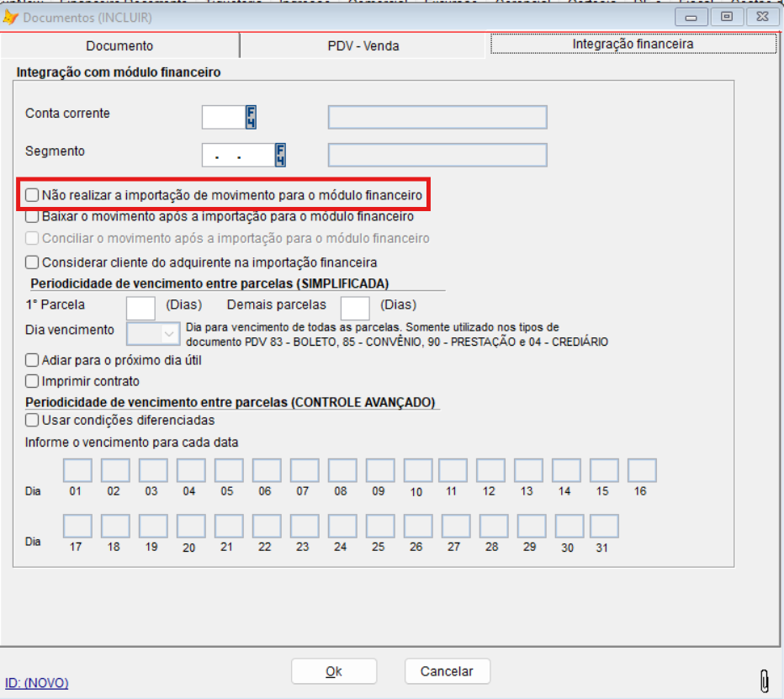Image resolution: width=784 pixels, height=699 pixels.
Task: Click the Conta corrente code input field
Action: pyautogui.click(x=223, y=117)
